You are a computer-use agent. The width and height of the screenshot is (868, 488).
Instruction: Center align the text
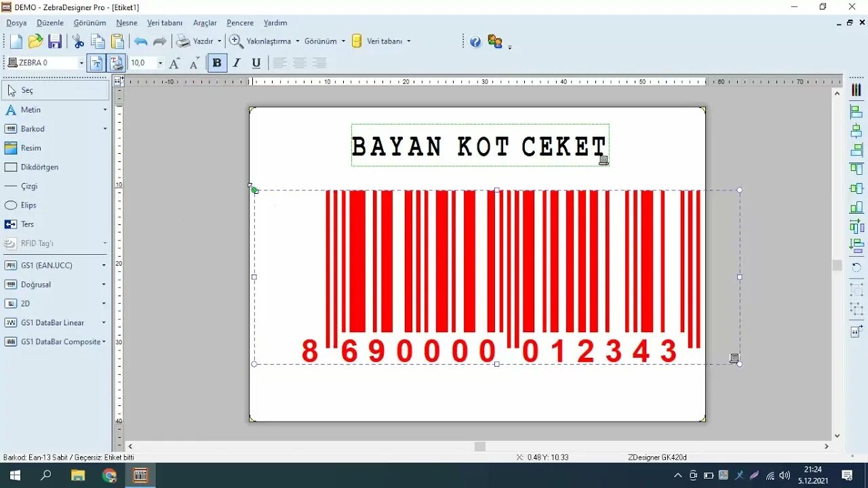pyautogui.click(x=300, y=63)
